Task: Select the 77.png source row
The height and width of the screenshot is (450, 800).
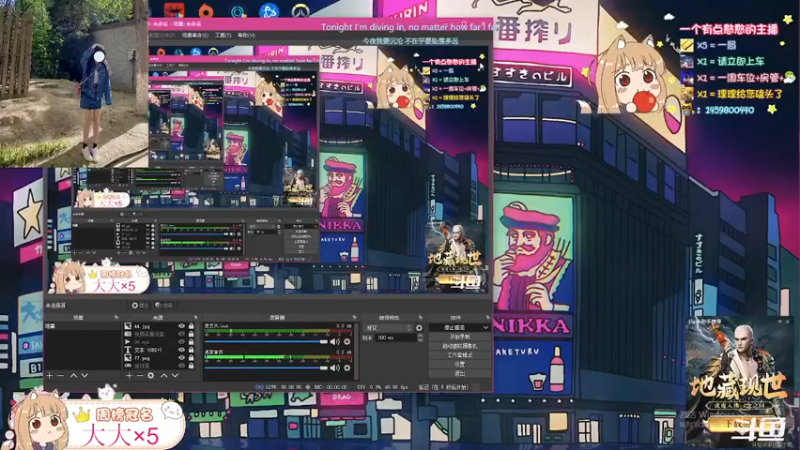Action: 160,358
